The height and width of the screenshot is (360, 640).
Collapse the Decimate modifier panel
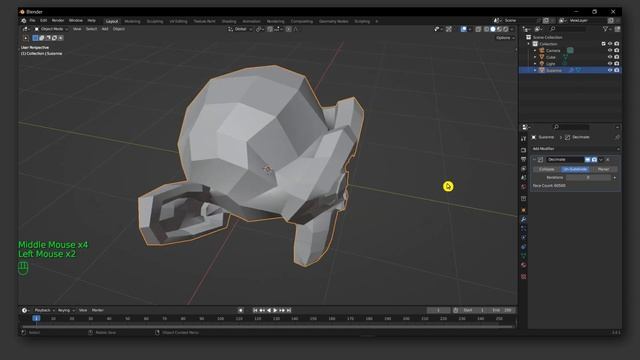(534, 160)
